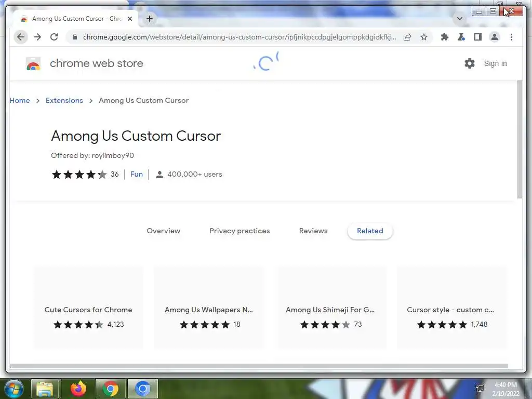
Task: Switch to Privacy practices tab
Action: point(240,231)
